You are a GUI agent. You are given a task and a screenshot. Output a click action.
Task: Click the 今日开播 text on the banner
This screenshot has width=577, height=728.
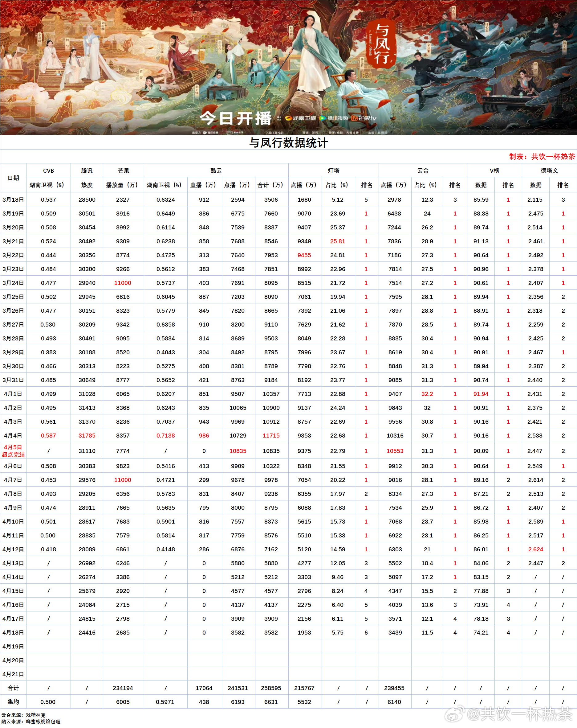(236, 118)
